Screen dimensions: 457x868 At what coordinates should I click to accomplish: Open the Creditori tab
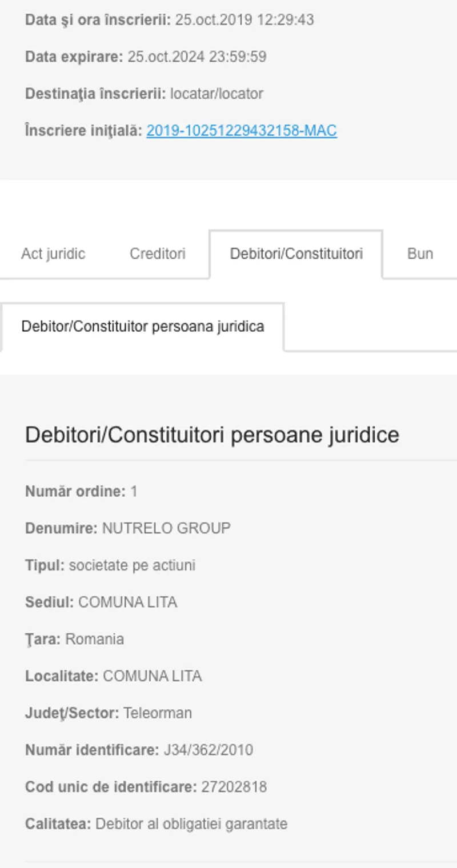pyautogui.click(x=157, y=254)
